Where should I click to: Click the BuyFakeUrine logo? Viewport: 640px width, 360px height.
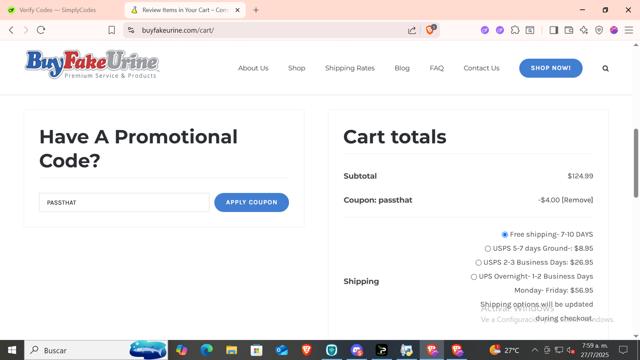pyautogui.click(x=92, y=64)
